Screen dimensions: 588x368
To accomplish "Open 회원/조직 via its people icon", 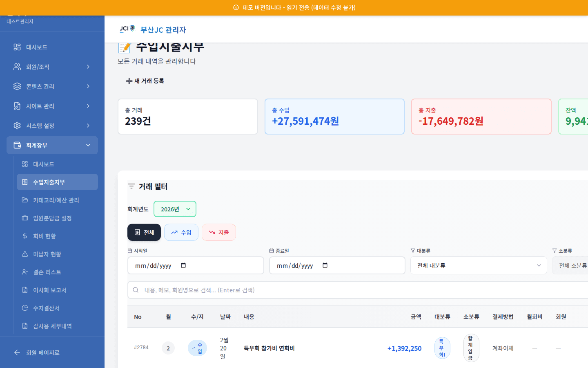I will (x=17, y=67).
